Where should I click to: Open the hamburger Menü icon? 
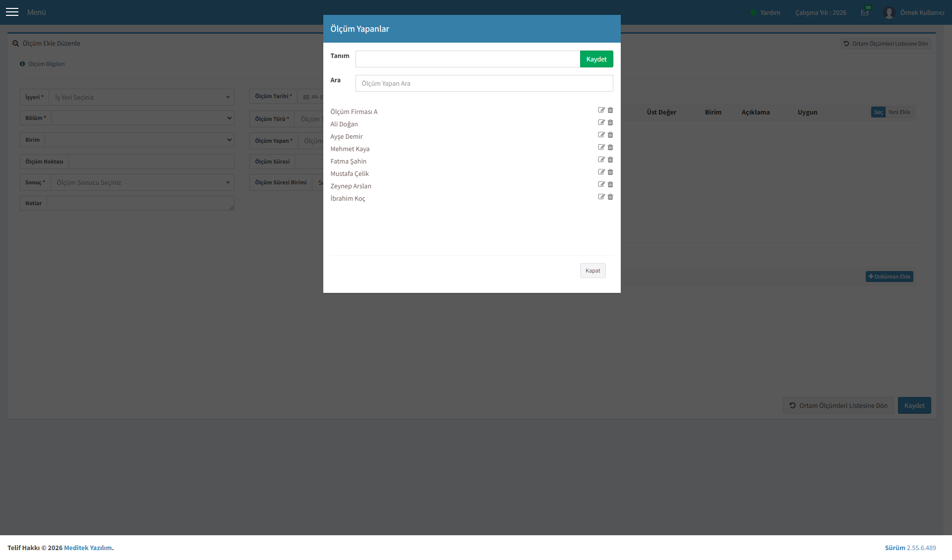[x=12, y=12]
